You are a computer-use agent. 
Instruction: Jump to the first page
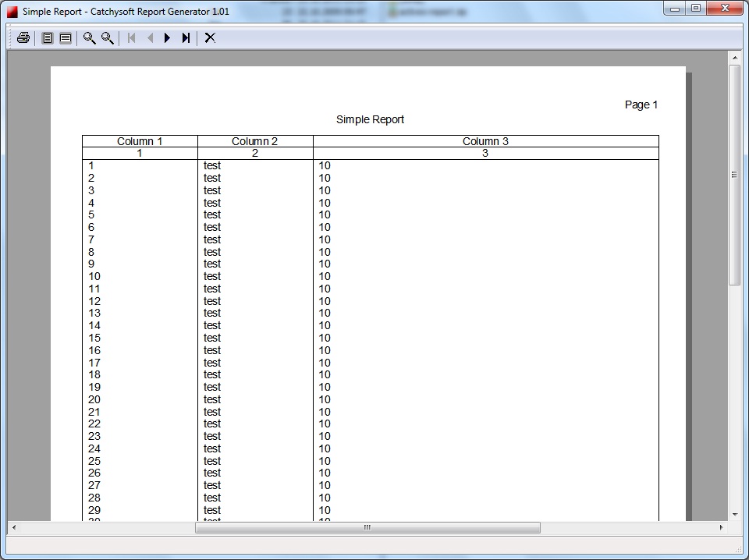point(131,37)
